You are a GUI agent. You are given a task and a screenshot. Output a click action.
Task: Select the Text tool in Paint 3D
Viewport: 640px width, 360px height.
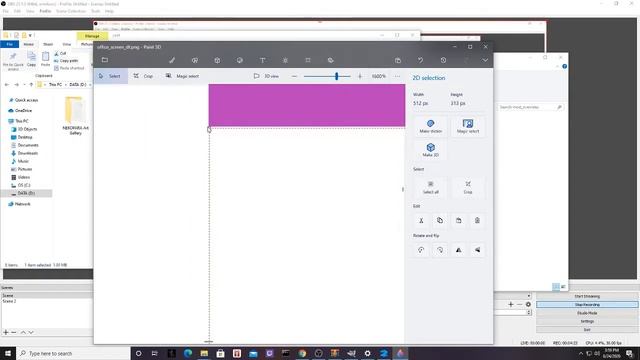[x=262, y=60]
